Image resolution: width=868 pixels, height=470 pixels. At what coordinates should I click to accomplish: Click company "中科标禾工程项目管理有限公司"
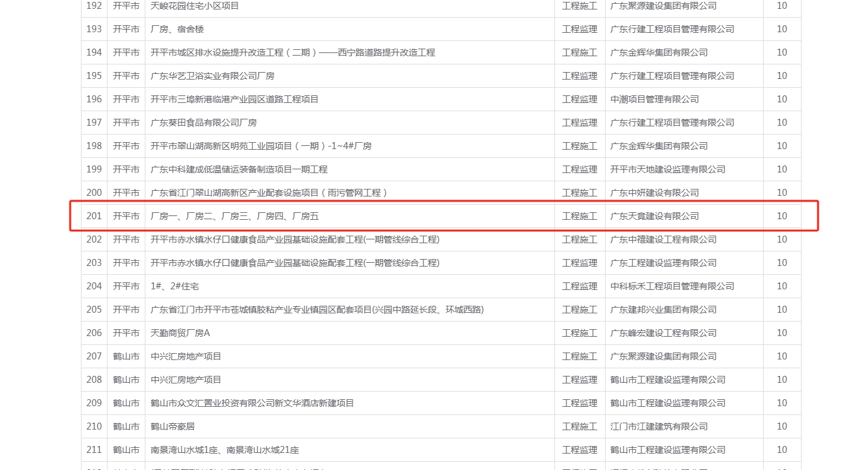click(672, 286)
